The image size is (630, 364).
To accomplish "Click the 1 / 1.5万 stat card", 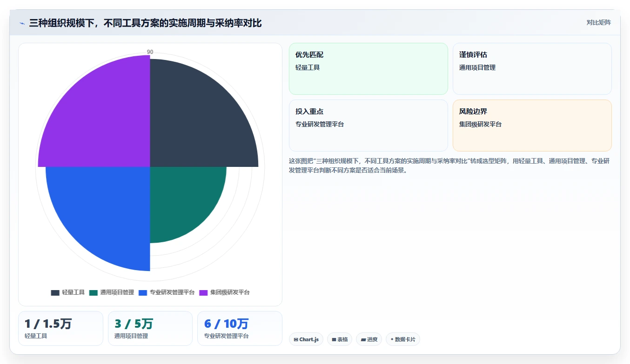I will point(60,328).
